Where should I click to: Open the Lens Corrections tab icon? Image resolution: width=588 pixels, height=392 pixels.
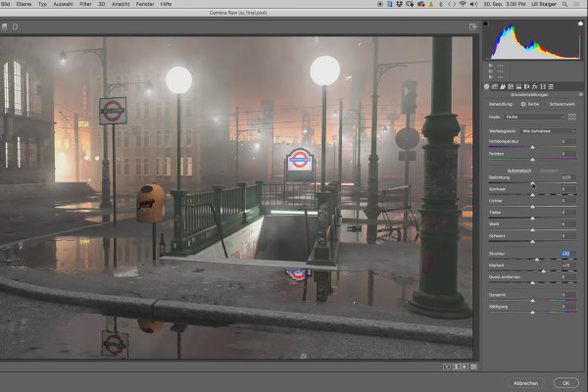(526, 86)
